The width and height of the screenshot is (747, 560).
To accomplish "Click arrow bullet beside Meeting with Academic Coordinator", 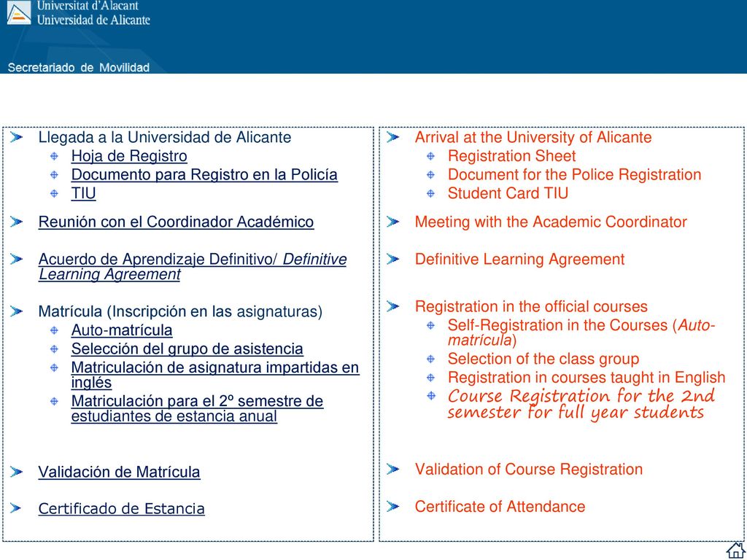I will coord(393,222).
